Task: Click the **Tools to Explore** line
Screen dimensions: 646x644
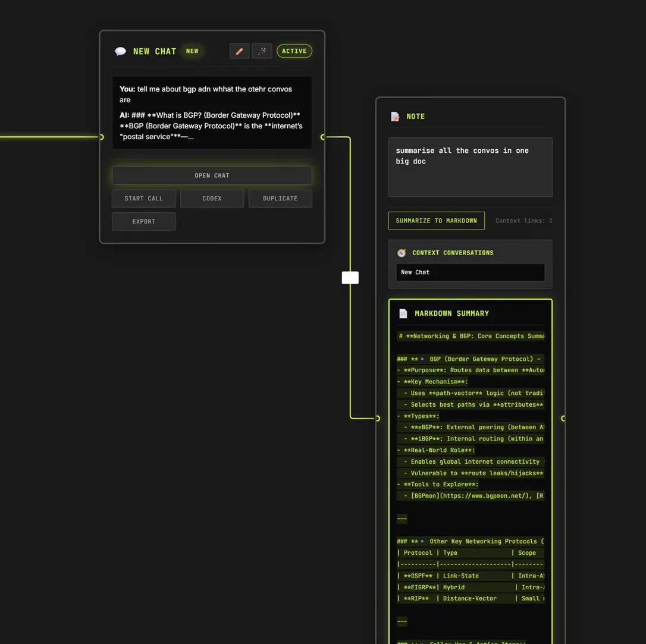Action: [438, 484]
